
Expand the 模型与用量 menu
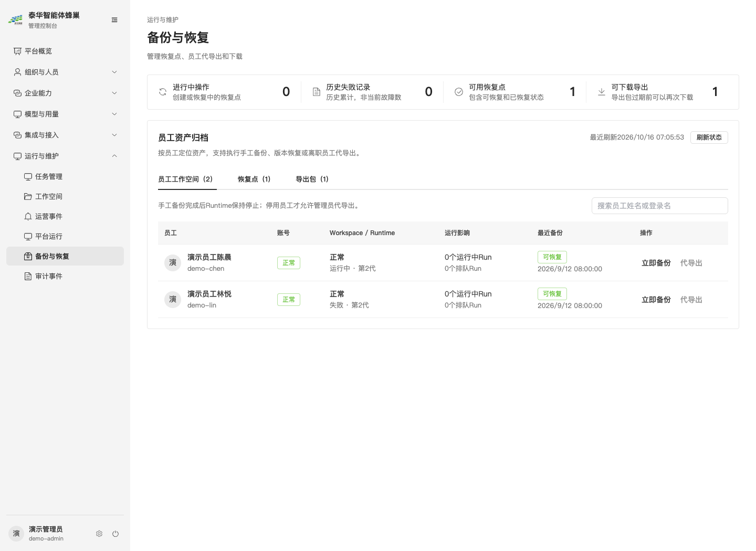pos(65,114)
